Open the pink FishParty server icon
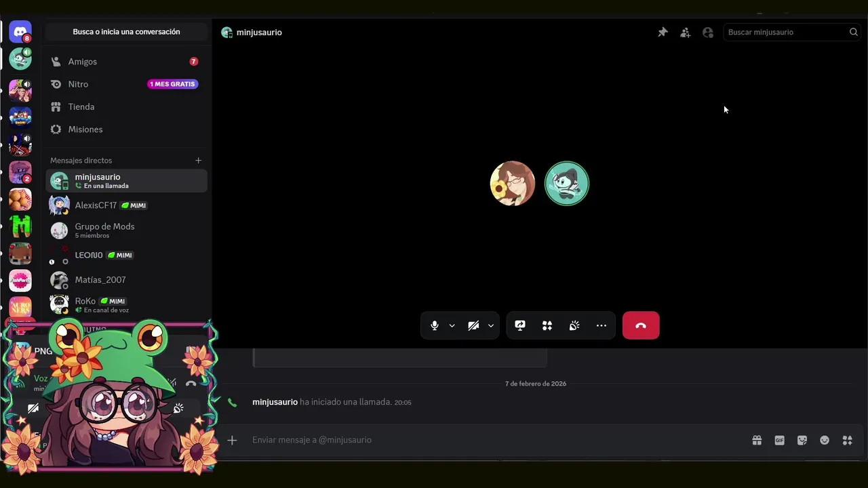 click(20, 281)
